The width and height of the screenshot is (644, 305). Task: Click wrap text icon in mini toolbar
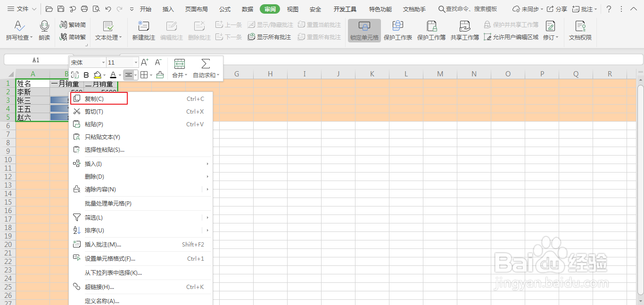pyautogui.click(x=74, y=75)
